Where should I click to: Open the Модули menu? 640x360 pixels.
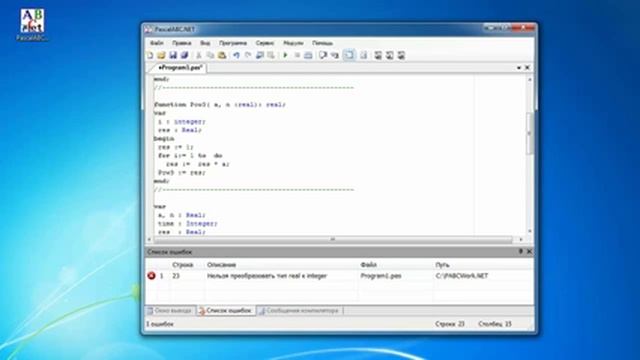293,43
